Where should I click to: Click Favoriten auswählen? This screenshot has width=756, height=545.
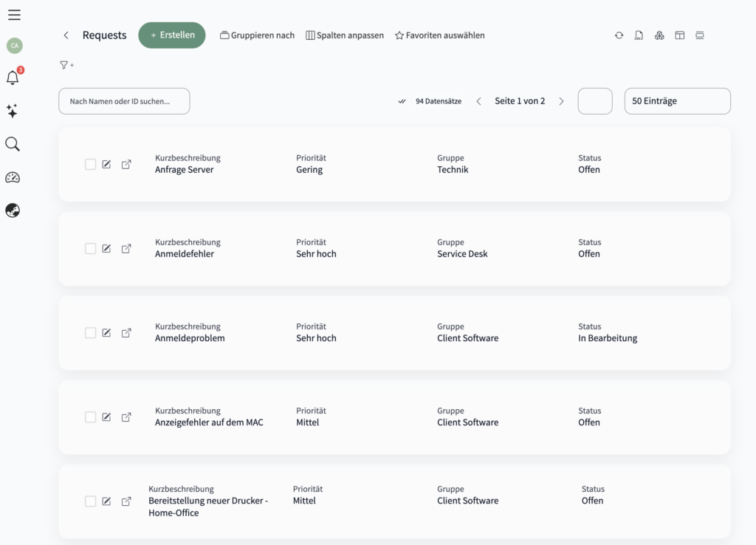pyautogui.click(x=439, y=35)
